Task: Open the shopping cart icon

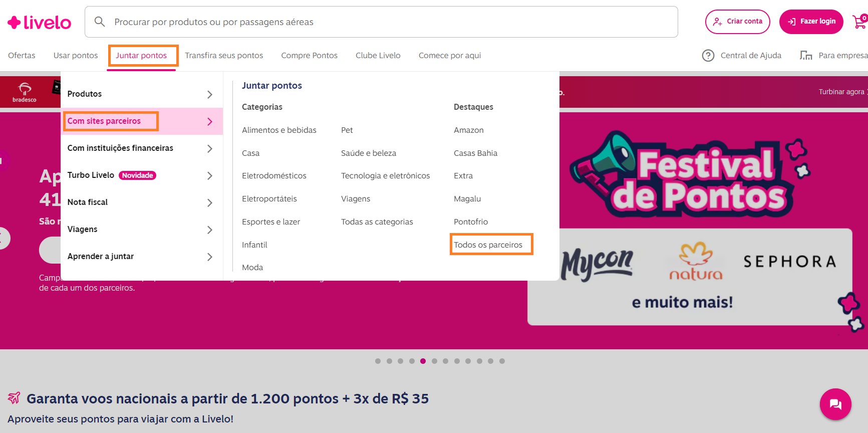Action: (x=860, y=22)
